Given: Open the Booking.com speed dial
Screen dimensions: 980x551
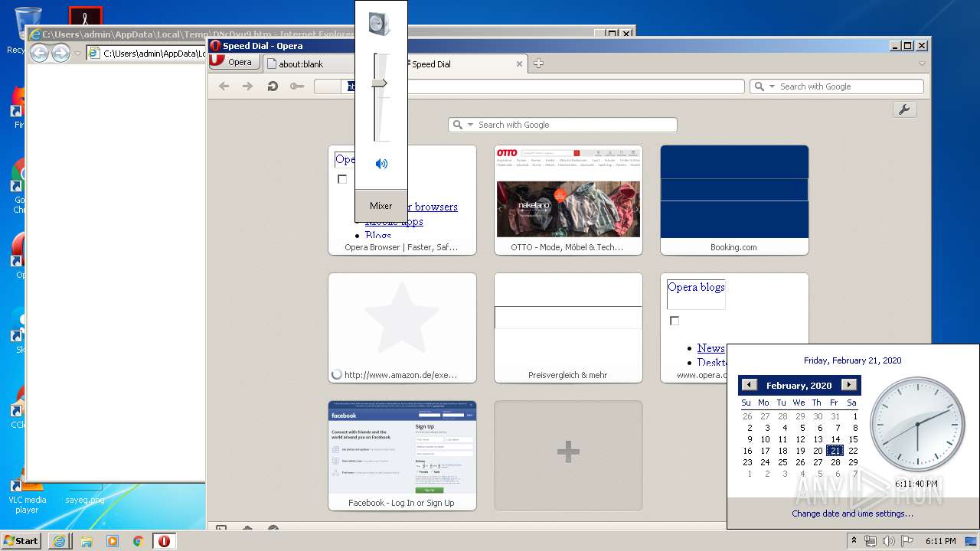Looking at the screenshot, I should (x=734, y=200).
